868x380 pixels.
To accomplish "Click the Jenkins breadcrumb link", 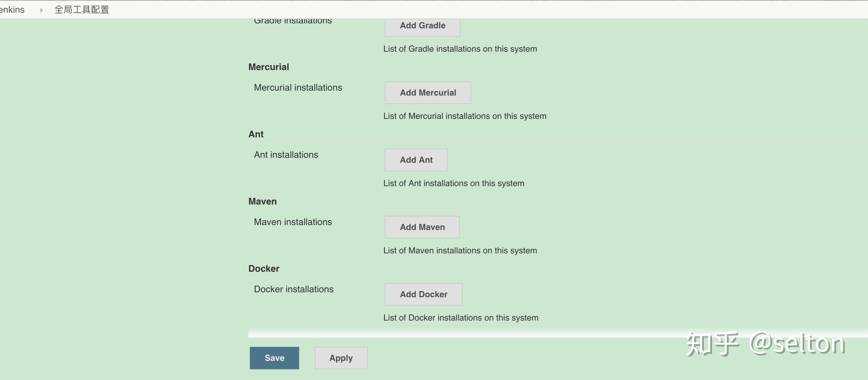I will tap(12, 10).
